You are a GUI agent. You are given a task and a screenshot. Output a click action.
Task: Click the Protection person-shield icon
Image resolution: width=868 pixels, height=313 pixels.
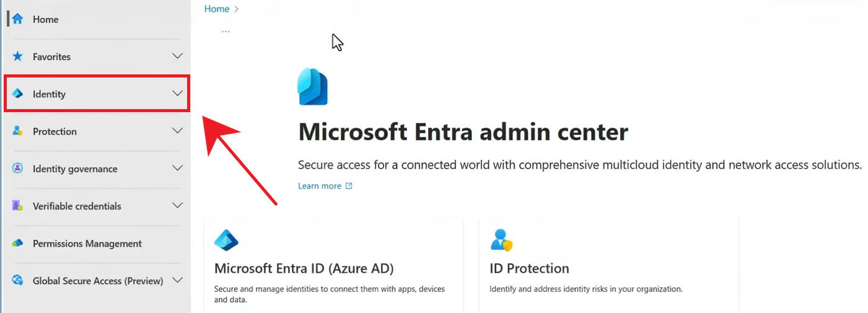tap(17, 131)
